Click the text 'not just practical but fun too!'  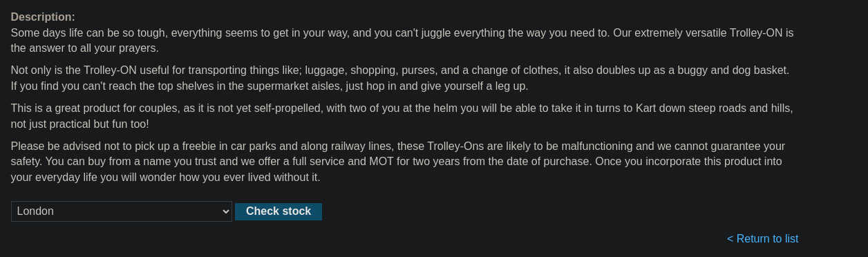pyautogui.click(x=80, y=124)
